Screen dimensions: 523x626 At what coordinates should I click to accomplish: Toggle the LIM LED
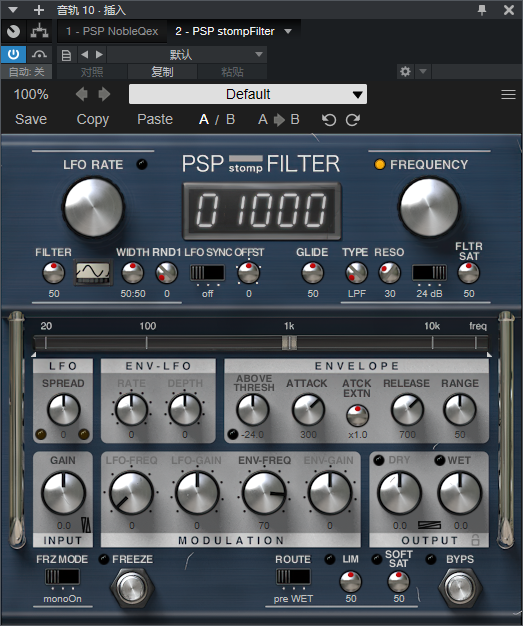pos(329,559)
